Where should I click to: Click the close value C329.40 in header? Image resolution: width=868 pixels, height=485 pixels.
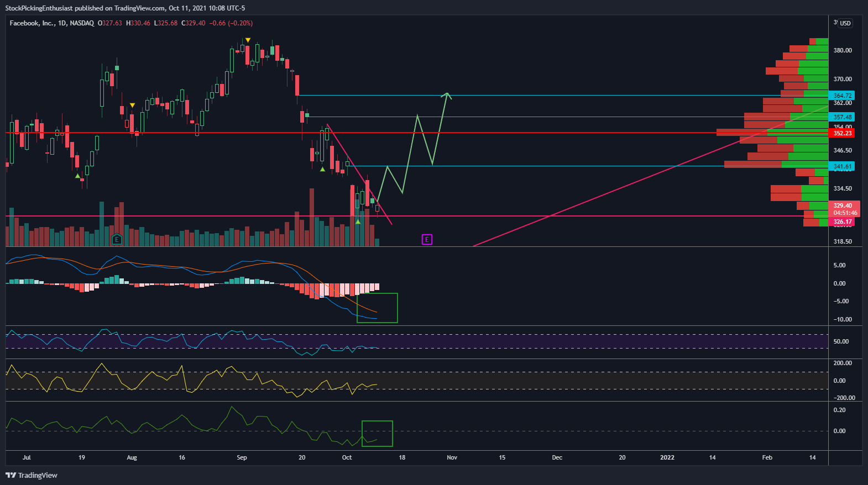(194, 23)
